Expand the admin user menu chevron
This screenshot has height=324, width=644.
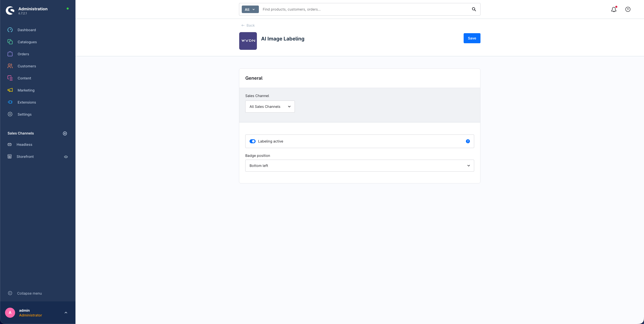(x=66, y=313)
